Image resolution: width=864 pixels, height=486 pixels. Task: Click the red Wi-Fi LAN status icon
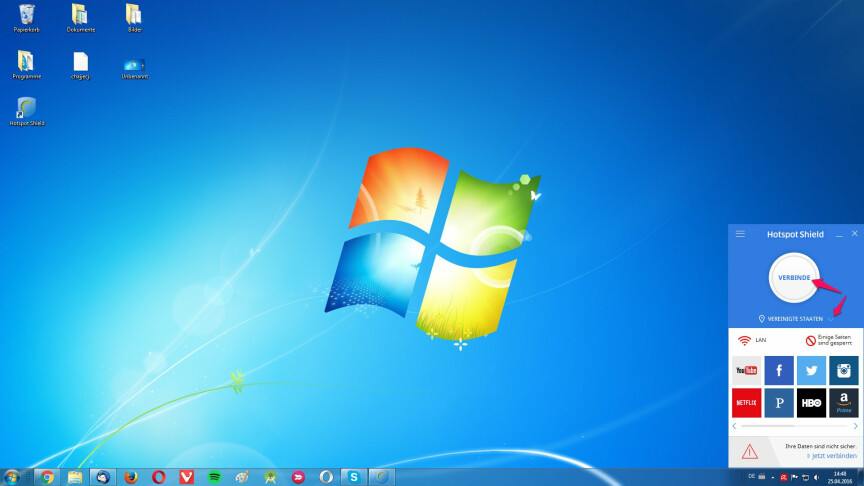(744, 340)
